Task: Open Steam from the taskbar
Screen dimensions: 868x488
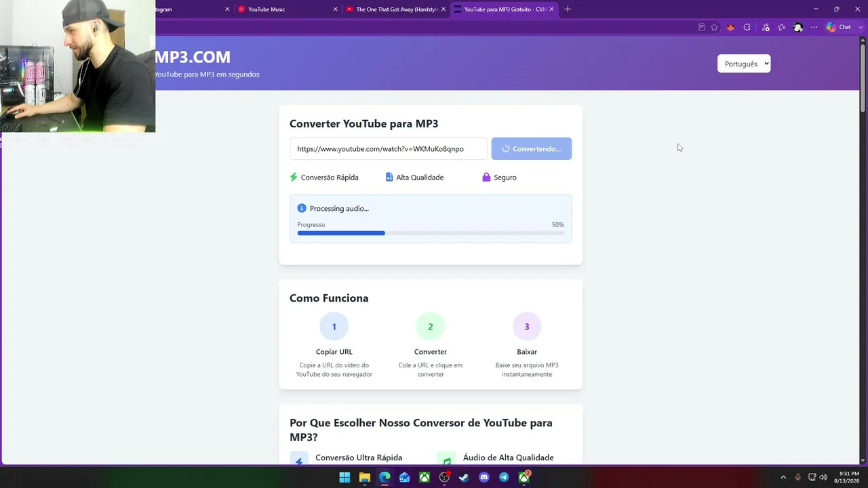Action: point(464,477)
